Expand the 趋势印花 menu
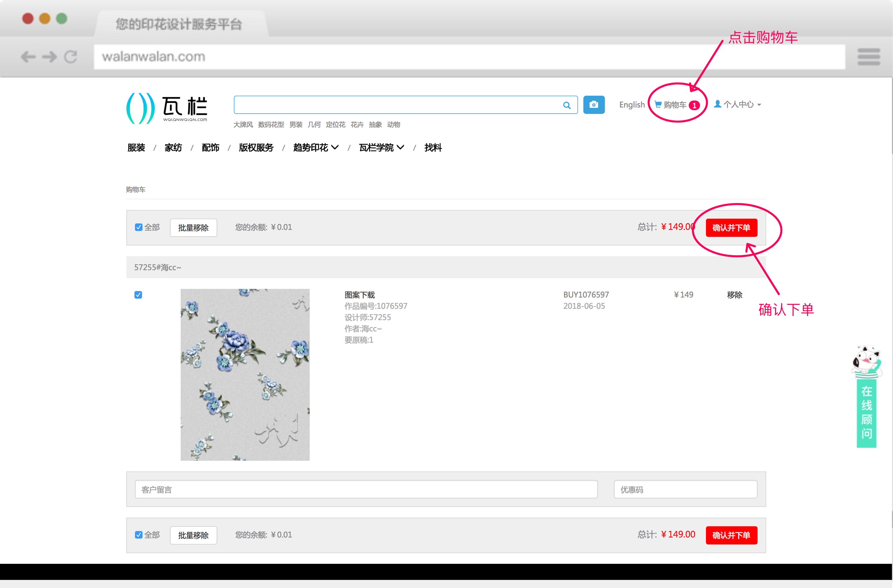The width and height of the screenshot is (893, 588). click(x=315, y=148)
